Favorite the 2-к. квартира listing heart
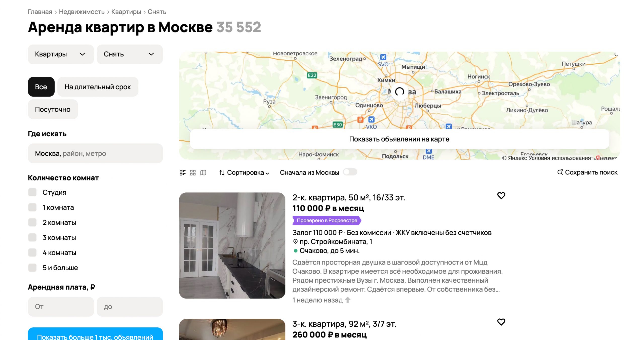 [x=501, y=196]
